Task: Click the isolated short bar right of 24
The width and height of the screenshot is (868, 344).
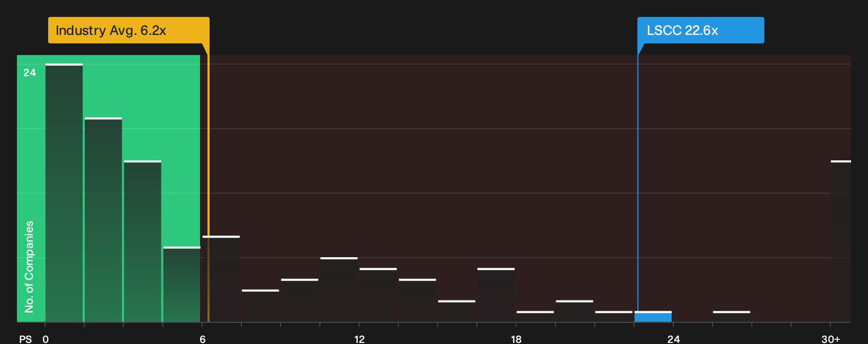Action: click(731, 316)
